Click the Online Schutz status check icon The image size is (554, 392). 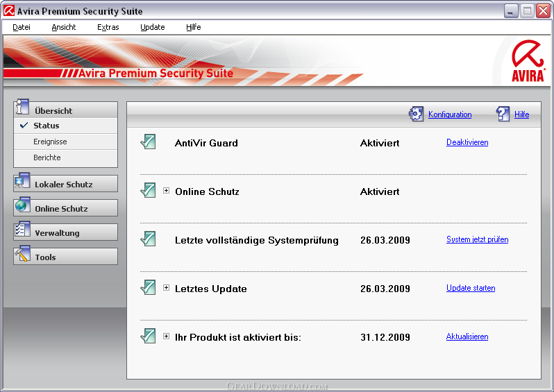tap(148, 190)
